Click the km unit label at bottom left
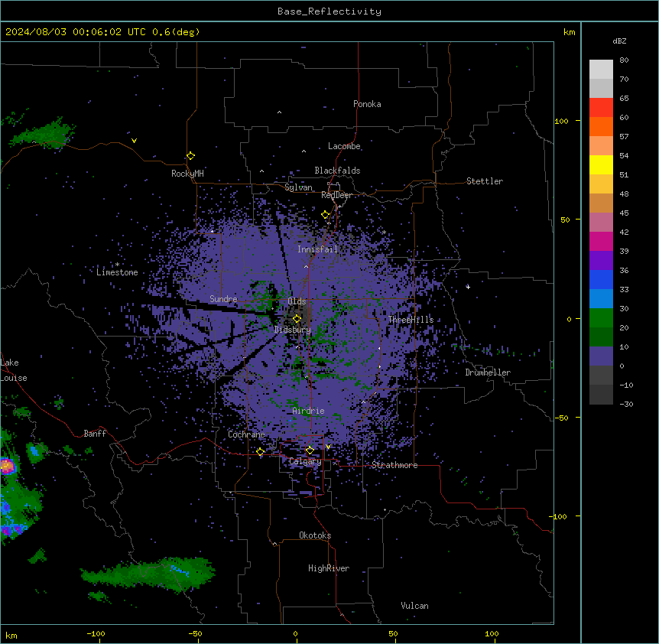 [11, 636]
